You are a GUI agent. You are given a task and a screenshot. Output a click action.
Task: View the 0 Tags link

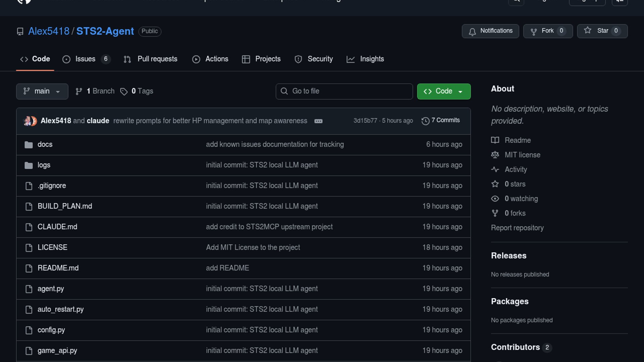[x=142, y=91]
